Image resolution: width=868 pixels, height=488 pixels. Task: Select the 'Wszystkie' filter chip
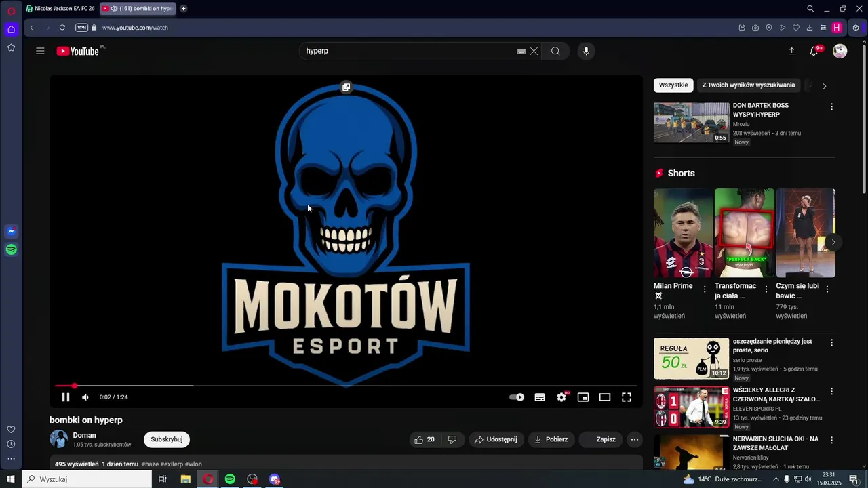point(673,85)
